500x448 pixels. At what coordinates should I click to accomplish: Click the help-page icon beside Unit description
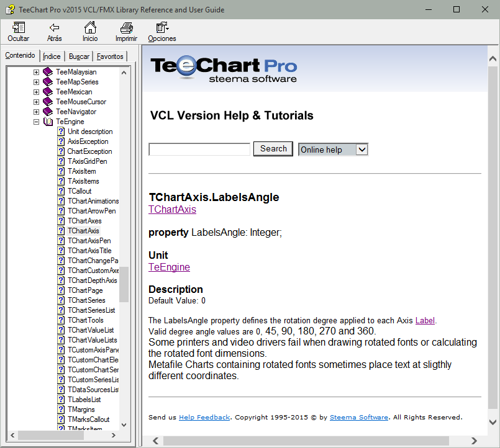tap(61, 132)
